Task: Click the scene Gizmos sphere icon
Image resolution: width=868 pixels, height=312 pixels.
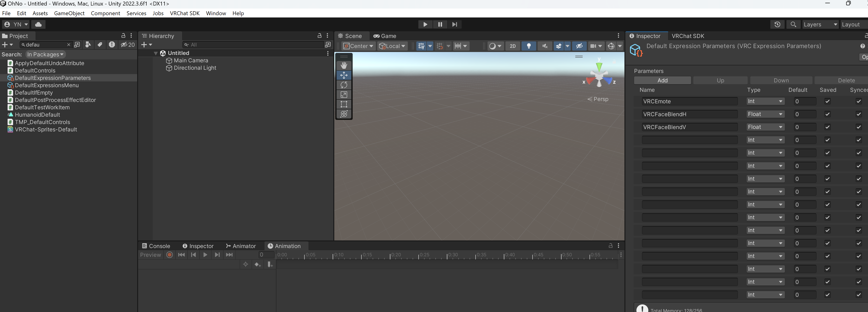Action: [x=611, y=46]
